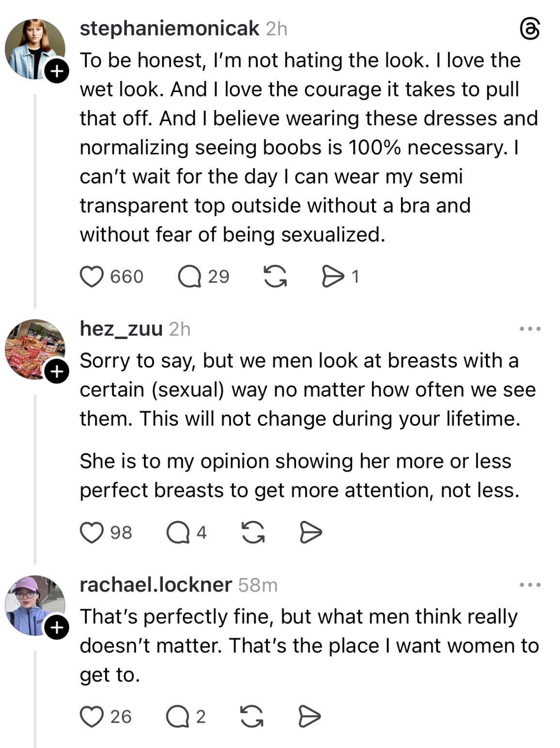The image size is (560, 748).
Task: Share rachael.lockner's reply via send icon
Action: pyautogui.click(x=310, y=716)
